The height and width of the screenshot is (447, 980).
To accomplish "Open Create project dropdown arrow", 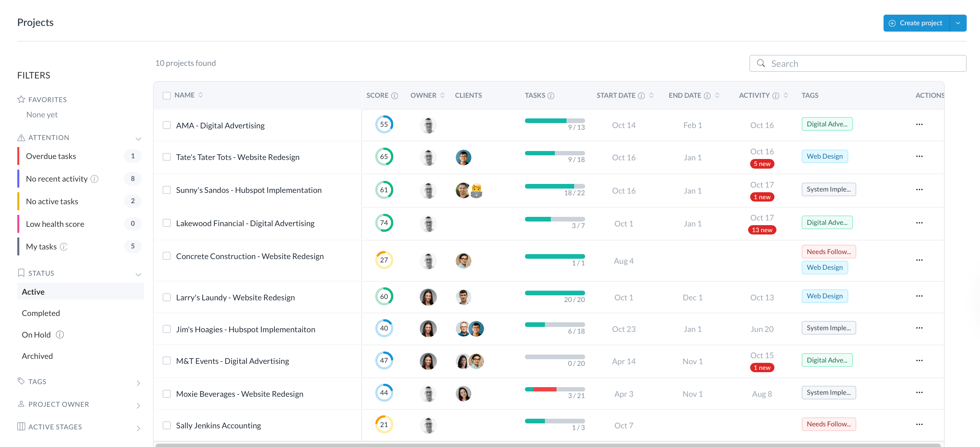I will pos(958,23).
